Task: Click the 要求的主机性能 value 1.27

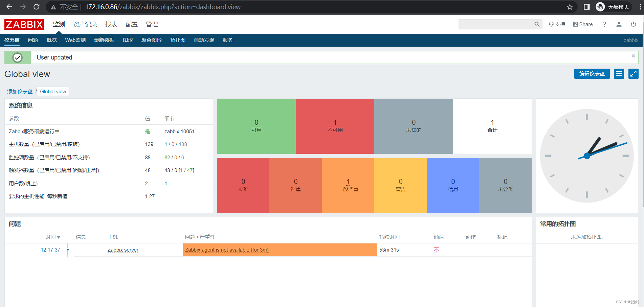Action: (150, 196)
